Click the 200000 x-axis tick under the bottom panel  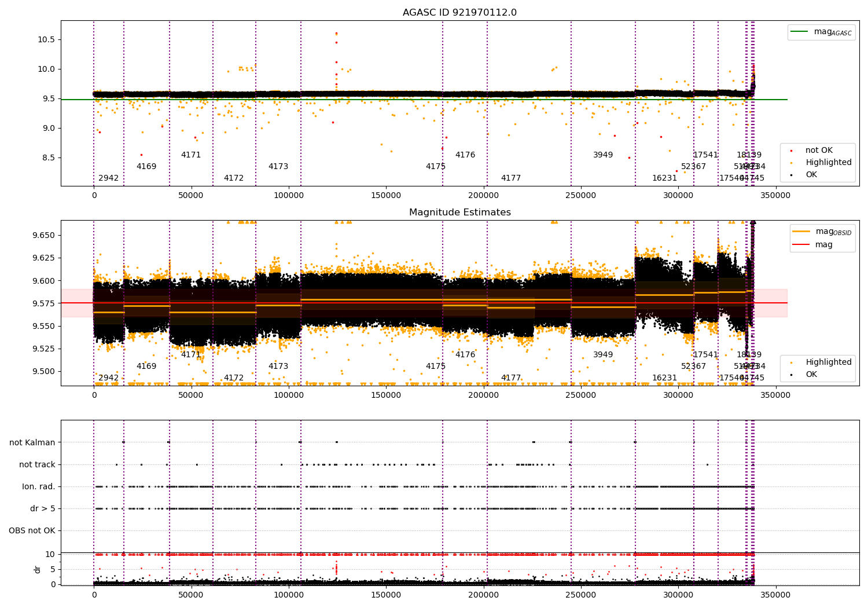tap(483, 595)
